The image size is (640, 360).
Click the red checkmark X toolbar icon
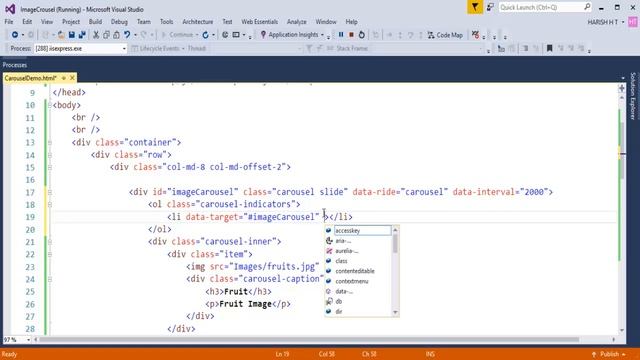point(475,35)
